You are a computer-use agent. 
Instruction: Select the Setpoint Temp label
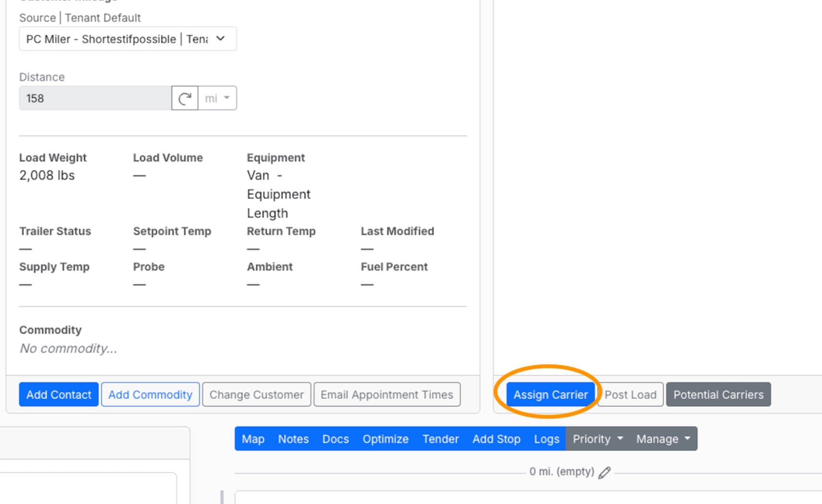pyautogui.click(x=172, y=231)
